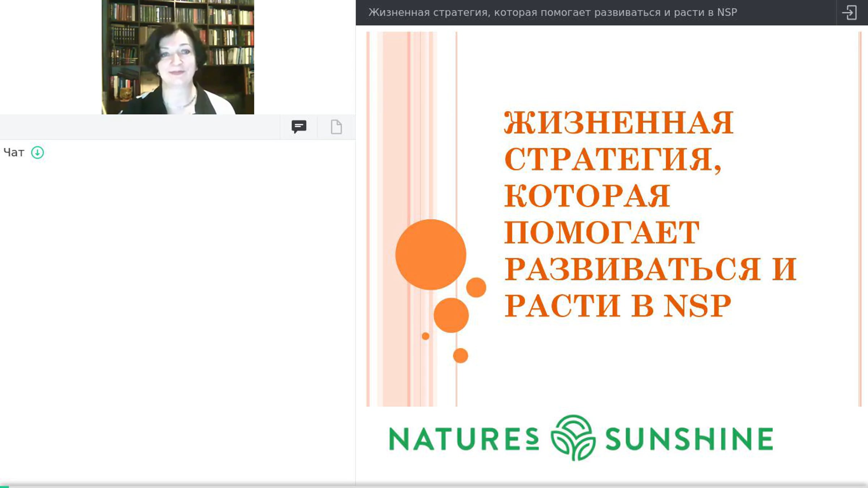868x488 pixels.
Task: Open the chat panel tab icon
Action: pyautogui.click(x=299, y=127)
